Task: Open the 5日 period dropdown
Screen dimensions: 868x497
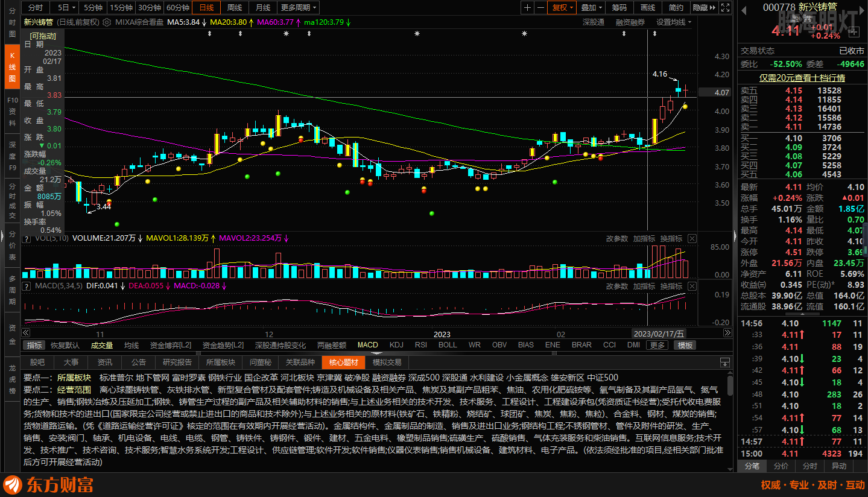Action: pos(66,8)
